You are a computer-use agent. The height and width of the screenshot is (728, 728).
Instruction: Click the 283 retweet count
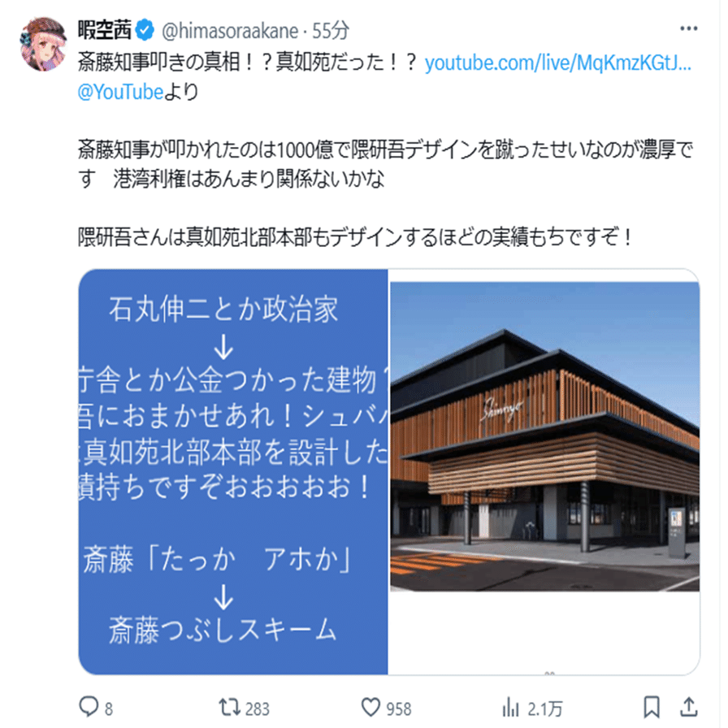pyautogui.click(x=258, y=709)
